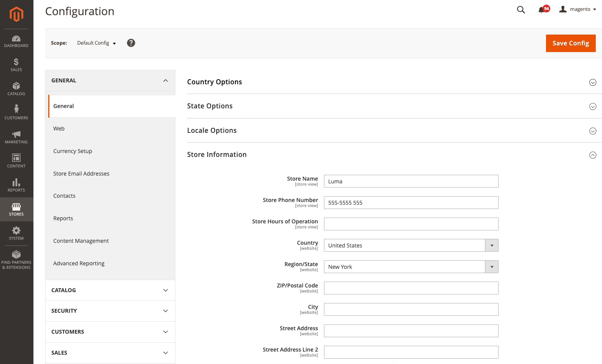
Task: Click the search magnifier icon
Action: [521, 10]
